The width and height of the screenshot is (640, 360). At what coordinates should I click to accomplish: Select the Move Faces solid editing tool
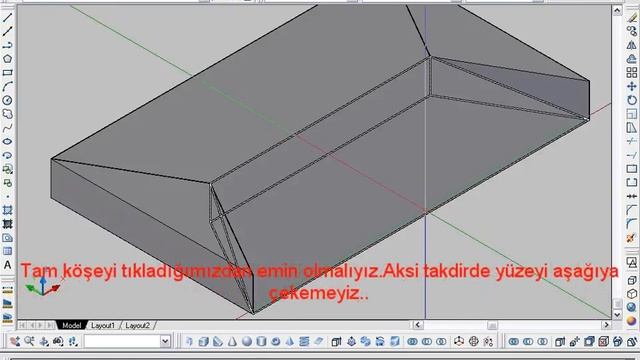point(575,341)
